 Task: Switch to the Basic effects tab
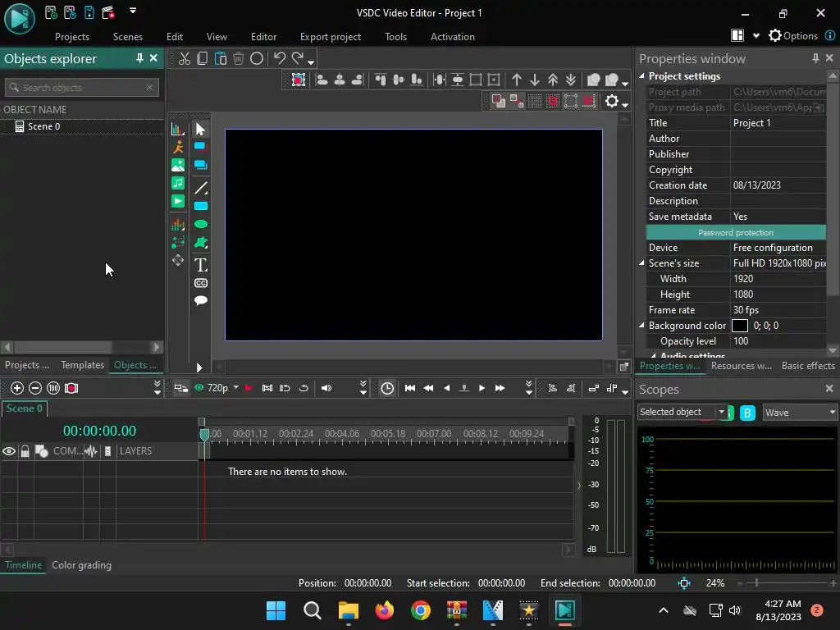808,366
